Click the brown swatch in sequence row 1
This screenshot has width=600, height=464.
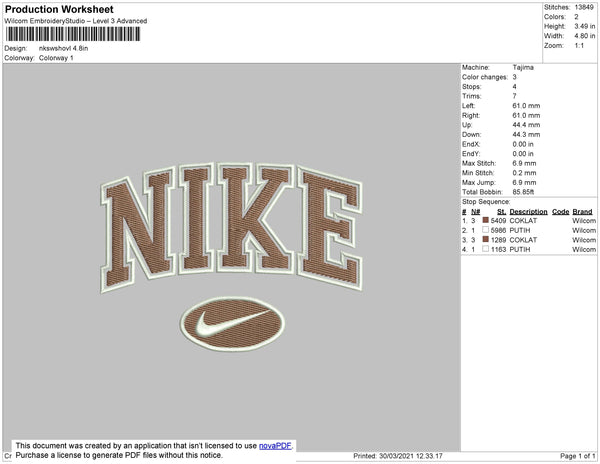[486, 220]
